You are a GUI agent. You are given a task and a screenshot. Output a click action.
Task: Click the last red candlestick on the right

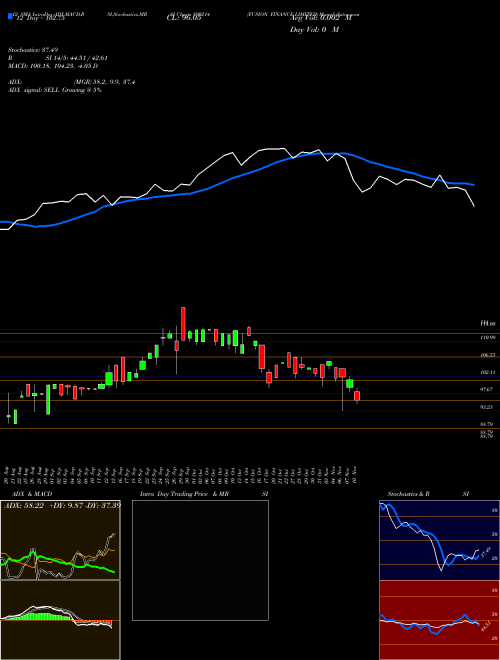click(357, 396)
